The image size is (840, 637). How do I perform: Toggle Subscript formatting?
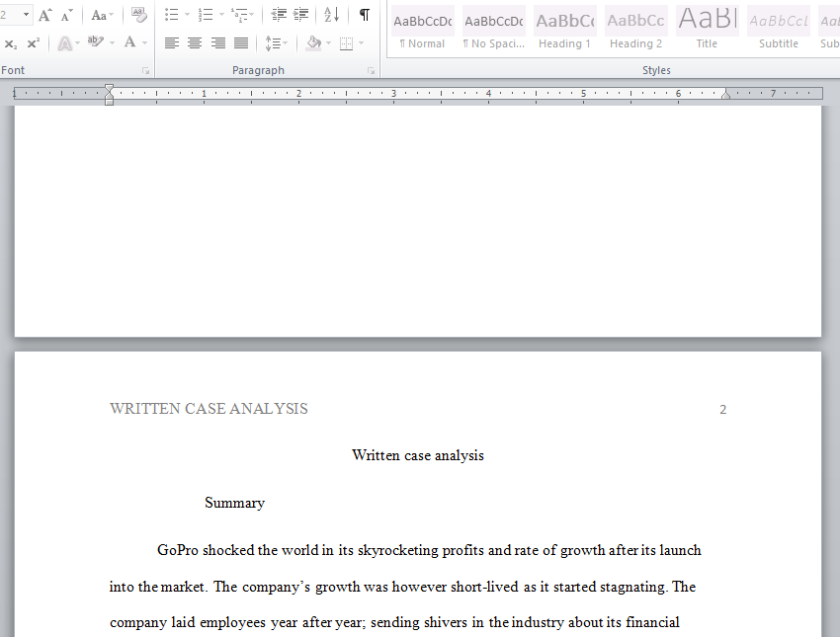11,43
